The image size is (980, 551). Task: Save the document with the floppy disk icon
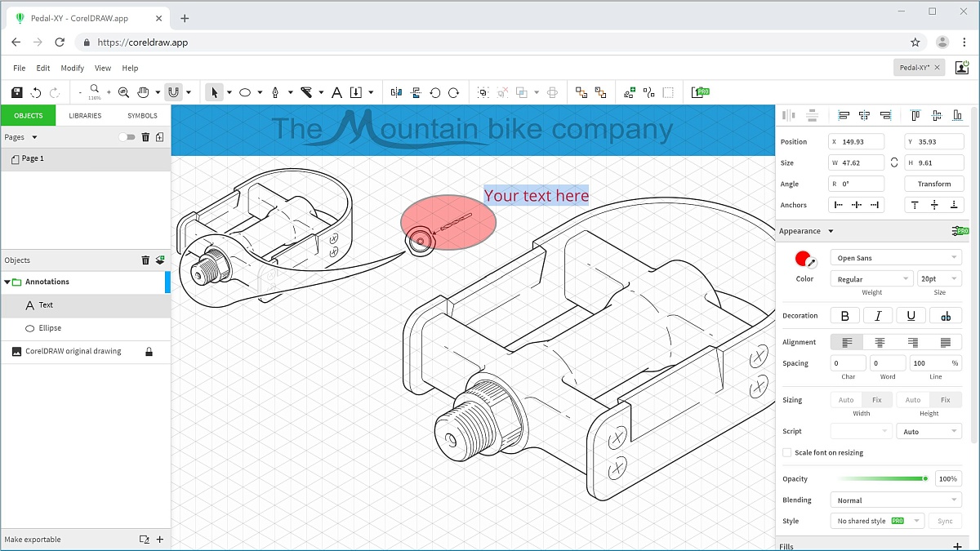[17, 93]
